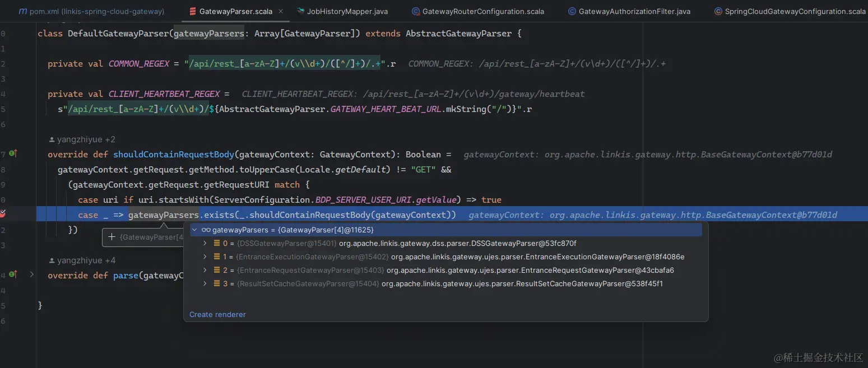Close the GatewayParser.scala tab
This screenshot has width=868, height=368.
(281, 11)
